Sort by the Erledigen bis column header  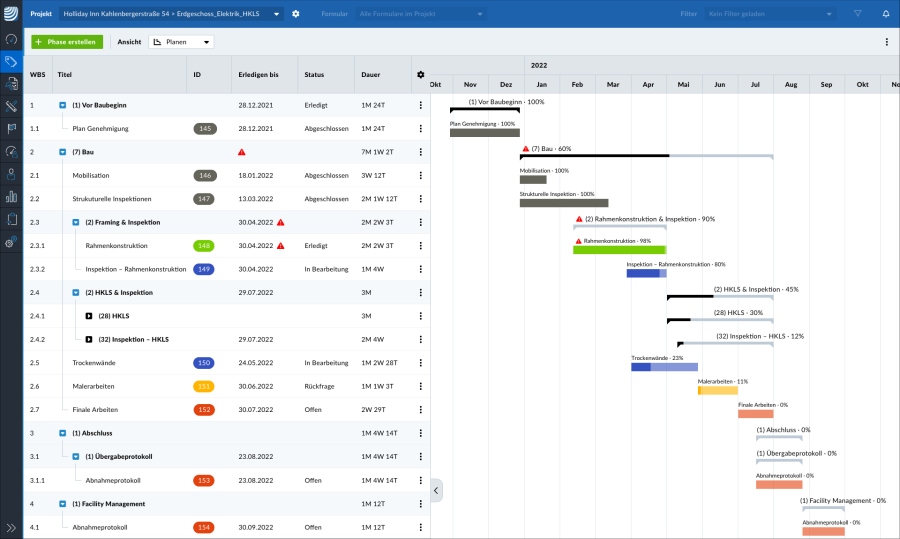tap(258, 75)
